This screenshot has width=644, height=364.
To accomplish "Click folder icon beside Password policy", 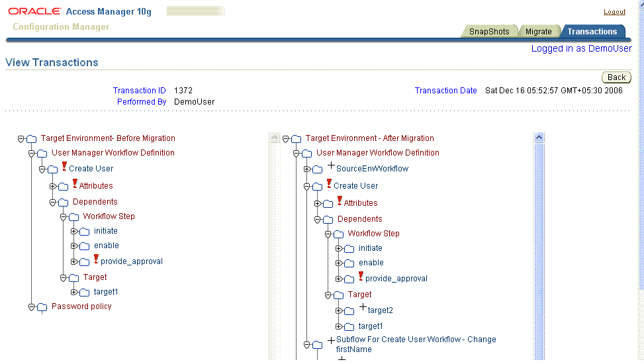I will click(x=42, y=307).
